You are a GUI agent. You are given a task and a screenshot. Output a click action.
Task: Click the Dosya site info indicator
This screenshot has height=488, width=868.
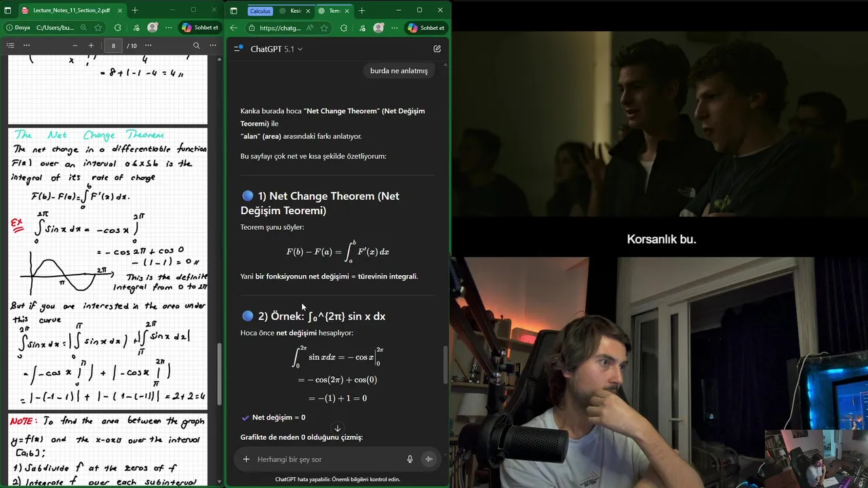(x=17, y=28)
